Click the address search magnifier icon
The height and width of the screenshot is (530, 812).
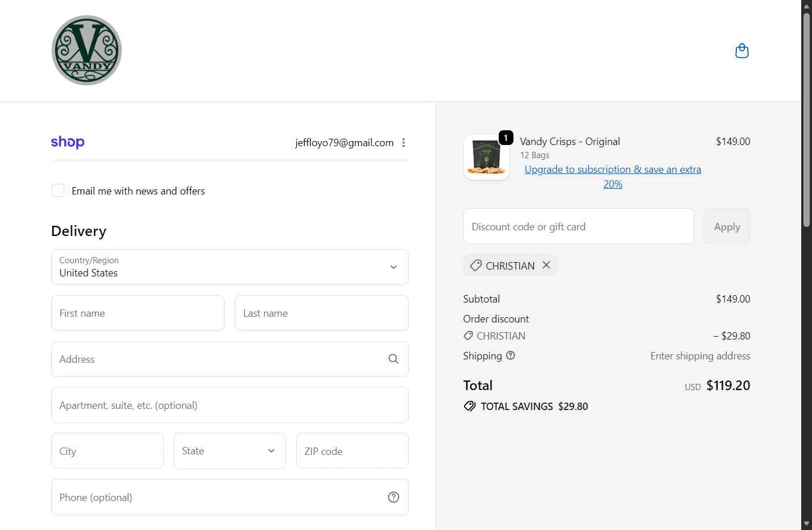[x=393, y=359]
